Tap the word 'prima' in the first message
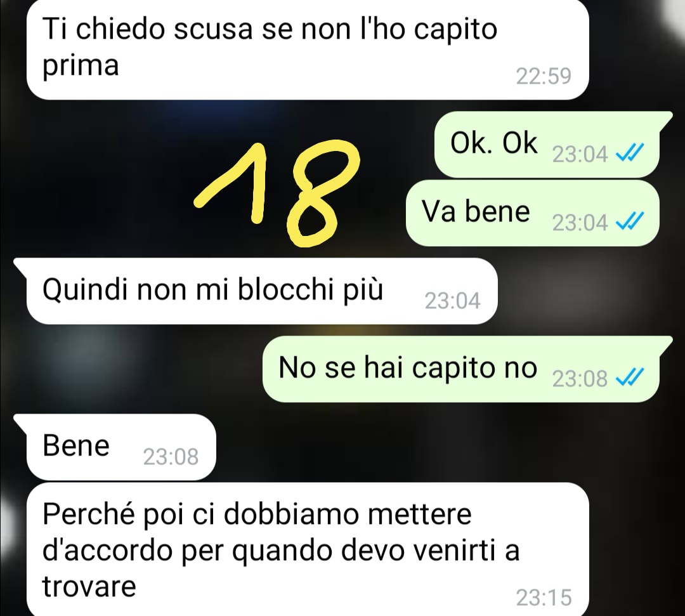Image resolution: width=685 pixels, height=616 pixels. click(x=81, y=67)
